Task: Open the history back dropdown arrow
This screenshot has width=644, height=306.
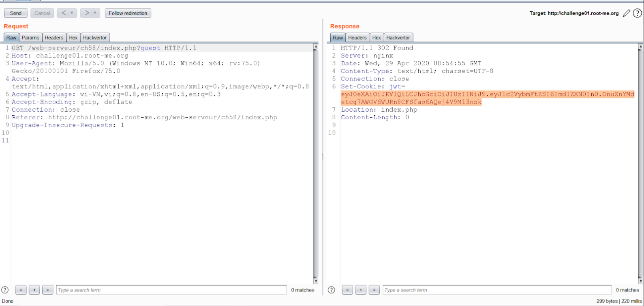Action: click(73, 13)
